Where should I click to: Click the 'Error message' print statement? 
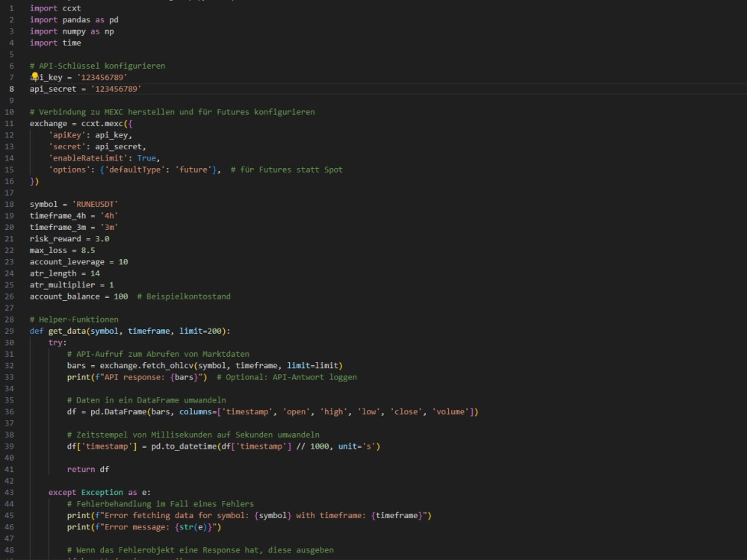[x=144, y=527]
